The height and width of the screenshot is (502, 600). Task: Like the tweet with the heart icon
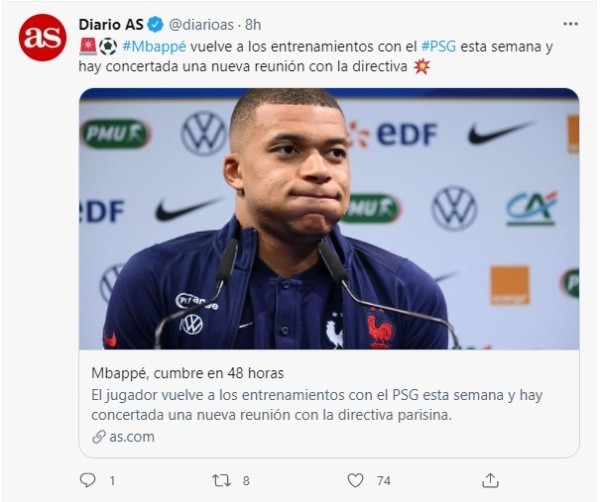tap(355, 480)
